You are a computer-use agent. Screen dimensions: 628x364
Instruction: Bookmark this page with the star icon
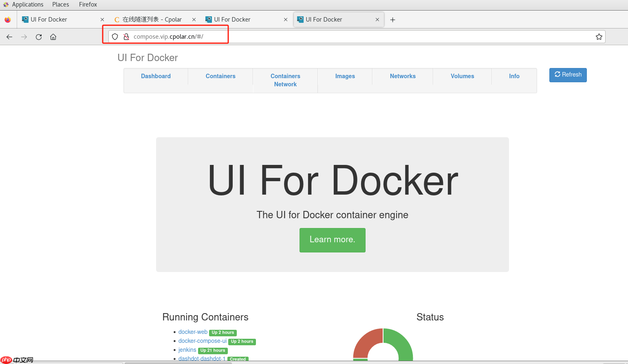[599, 37]
